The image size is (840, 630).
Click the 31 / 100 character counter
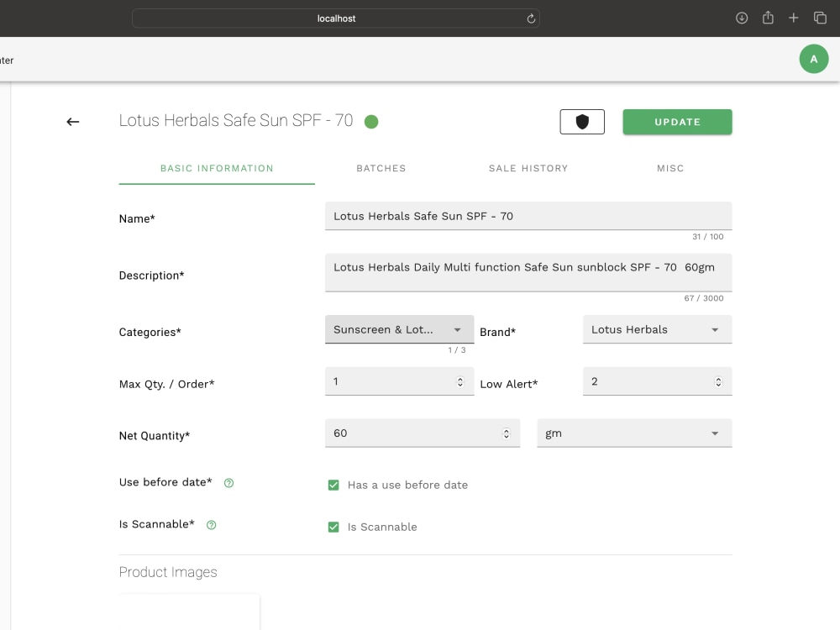pos(707,237)
